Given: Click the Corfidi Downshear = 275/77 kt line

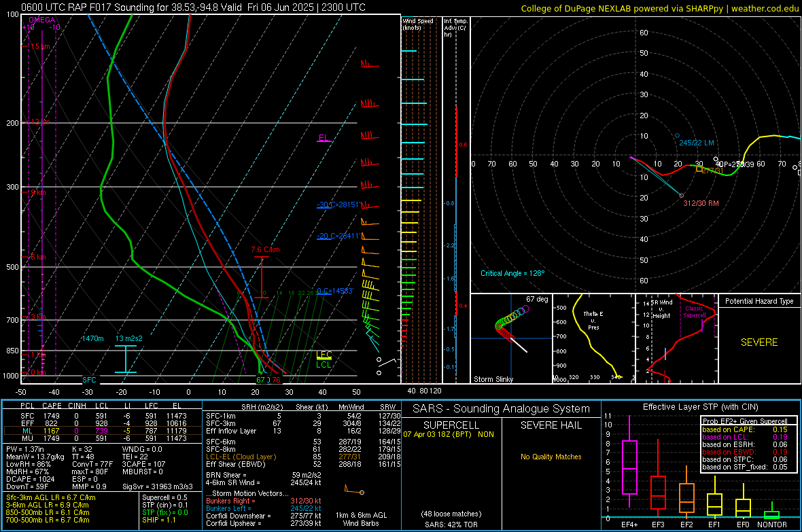Looking at the screenshot, I should (264, 516).
